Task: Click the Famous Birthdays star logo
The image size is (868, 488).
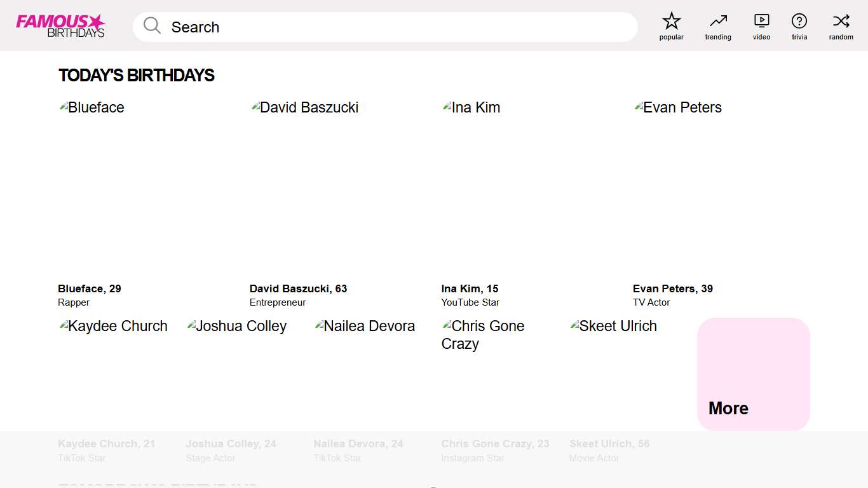Action: click(60, 25)
